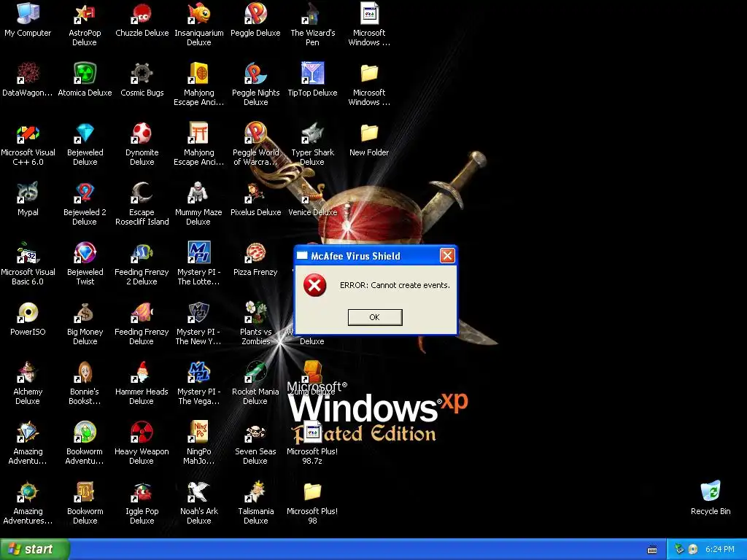Select the Bejeweled 2 Deluxe shortcut

pos(85,193)
